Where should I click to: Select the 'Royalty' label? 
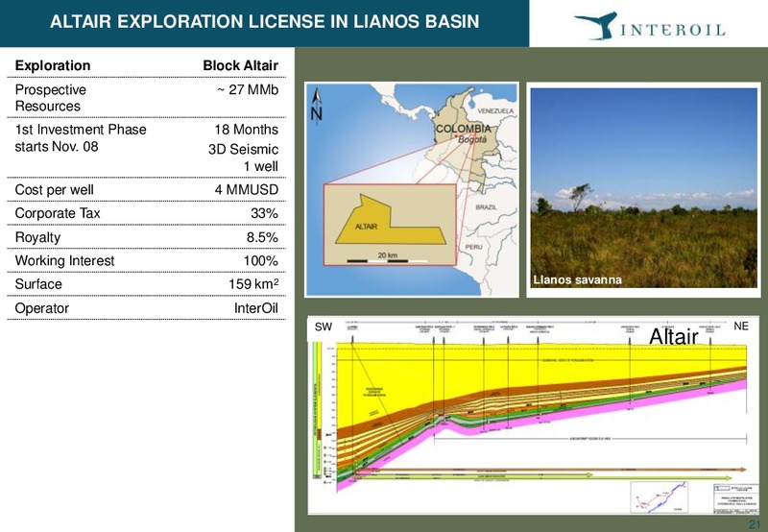(37, 237)
